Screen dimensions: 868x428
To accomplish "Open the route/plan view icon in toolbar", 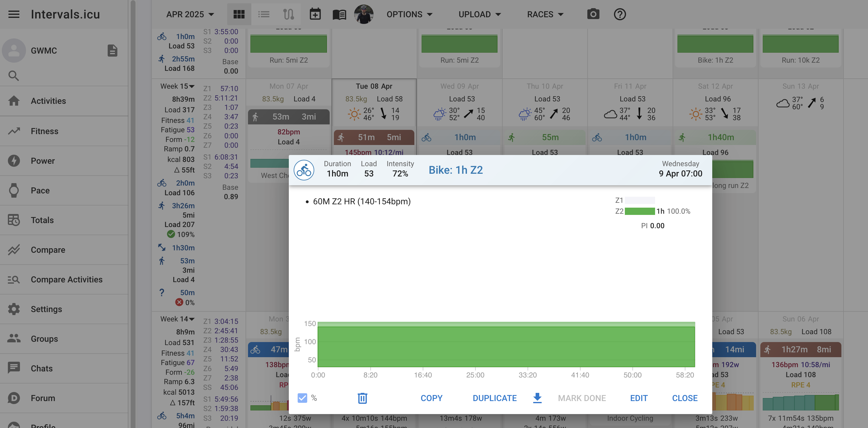I will tap(289, 14).
